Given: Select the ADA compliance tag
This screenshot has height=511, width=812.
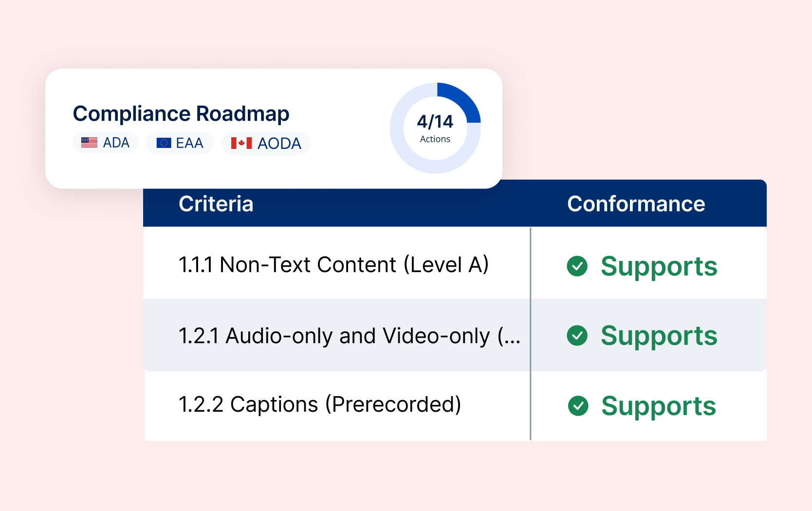Looking at the screenshot, I should coord(106,143).
